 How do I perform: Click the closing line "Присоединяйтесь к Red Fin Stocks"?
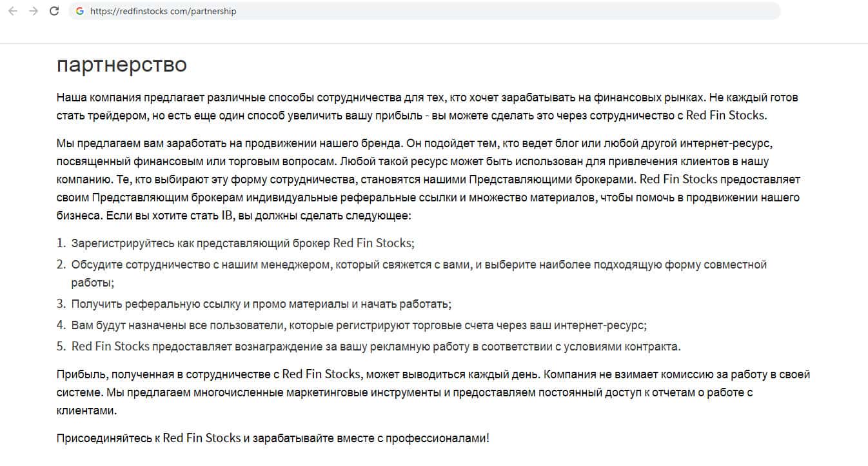[273, 438]
